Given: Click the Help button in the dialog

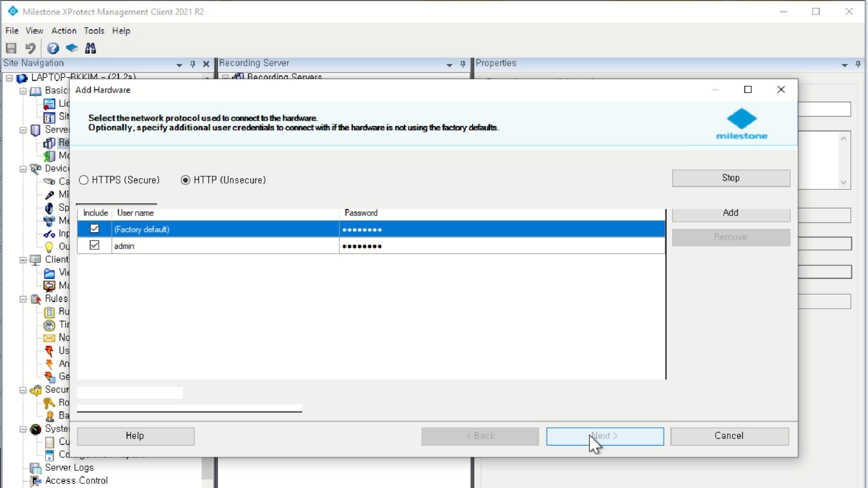Looking at the screenshot, I should 135,436.
